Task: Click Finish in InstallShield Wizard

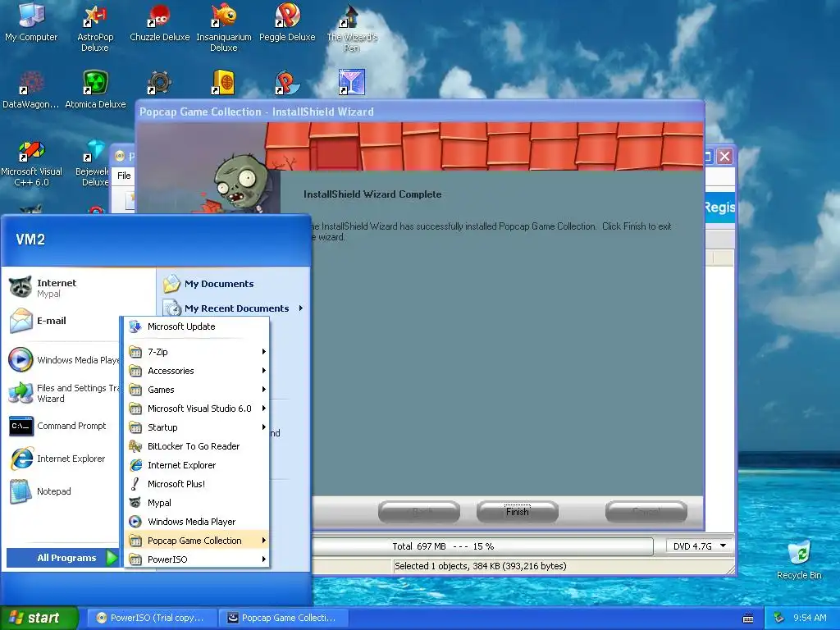Action: pos(517,512)
